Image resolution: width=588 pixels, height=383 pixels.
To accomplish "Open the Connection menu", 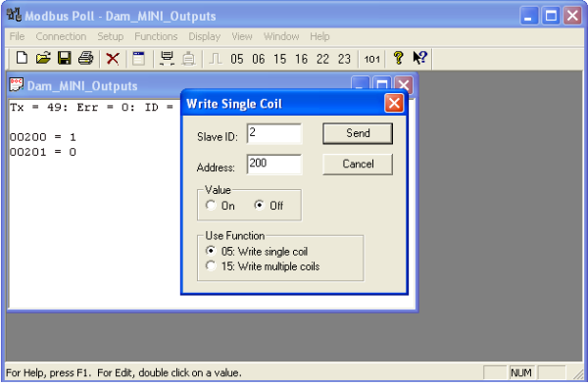I will pos(61,36).
